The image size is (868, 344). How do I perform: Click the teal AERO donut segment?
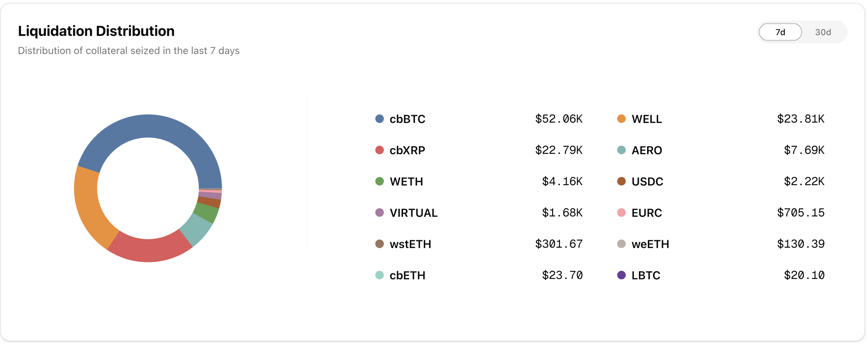click(197, 229)
